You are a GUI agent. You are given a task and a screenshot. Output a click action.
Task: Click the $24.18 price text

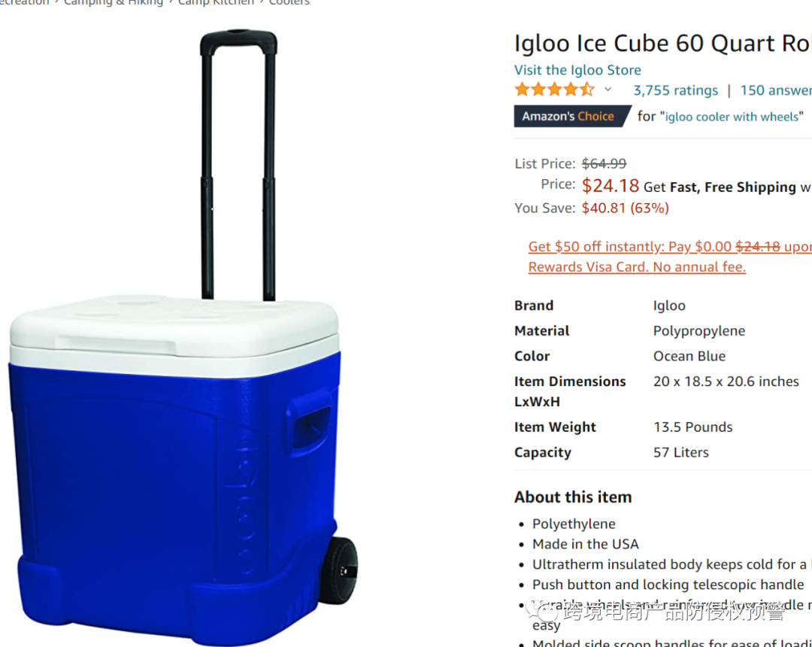(x=611, y=186)
